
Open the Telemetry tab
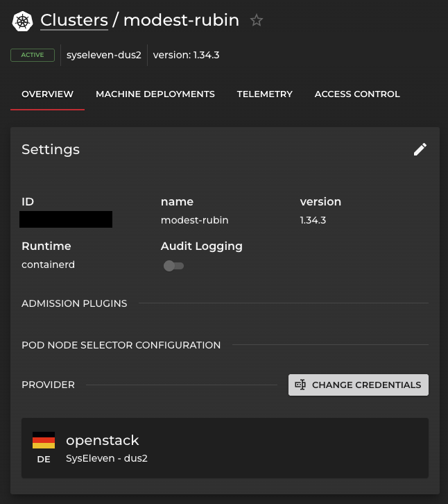coord(265,94)
